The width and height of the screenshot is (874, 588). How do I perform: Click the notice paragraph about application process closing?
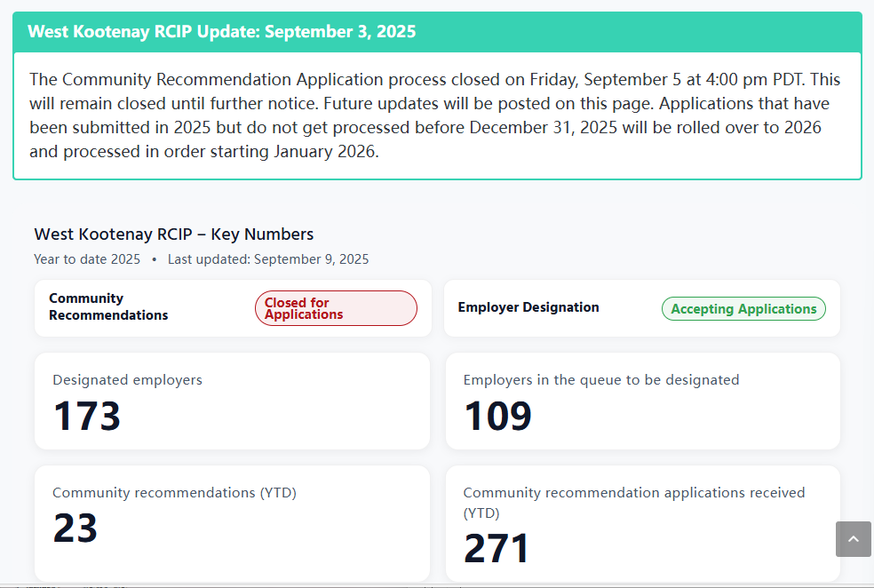point(435,115)
